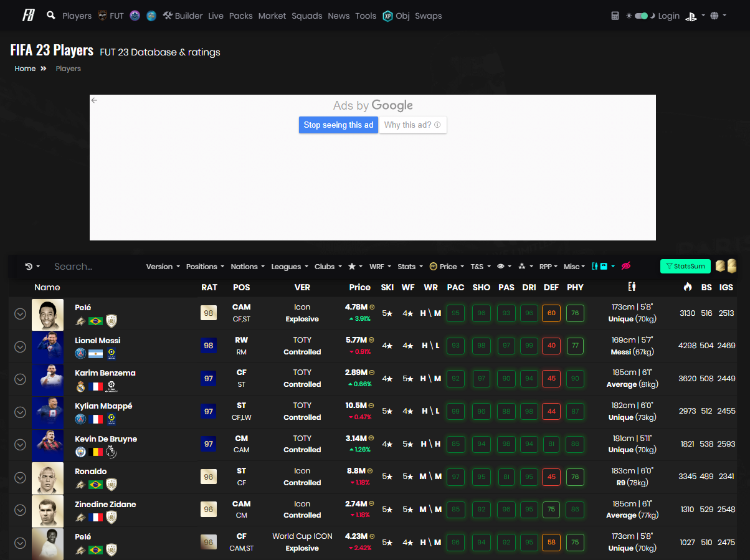Image resolution: width=750 pixels, height=560 pixels.
Task: Go to the Players menu
Action: (x=77, y=16)
